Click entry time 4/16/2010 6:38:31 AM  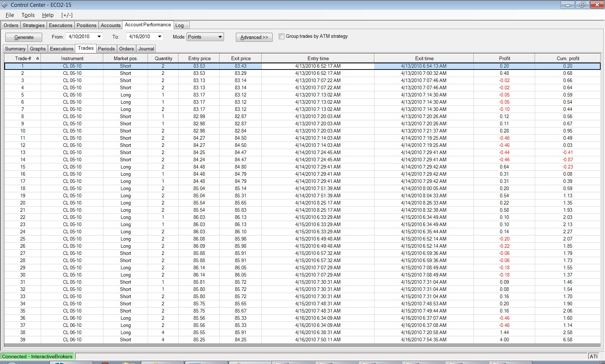point(318,332)
